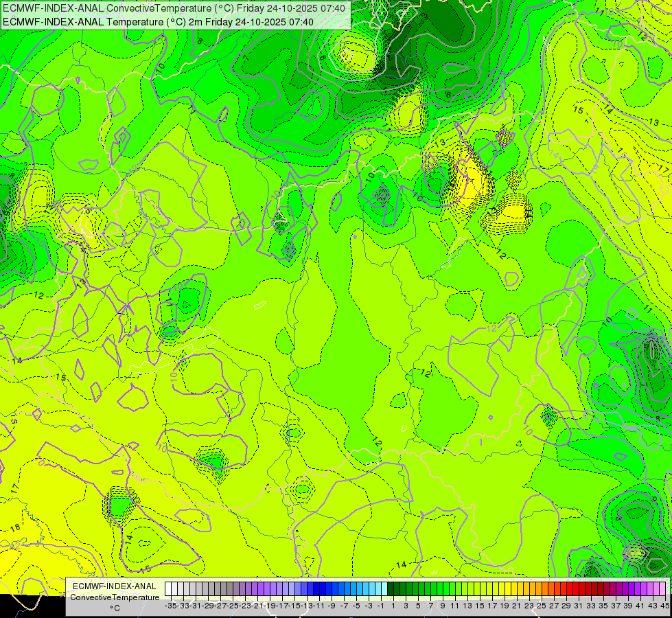The image size is (672, 618).
Task: Select the pink swatch above legend value 45
Action: pyautogui.click(x=662, y=589)
